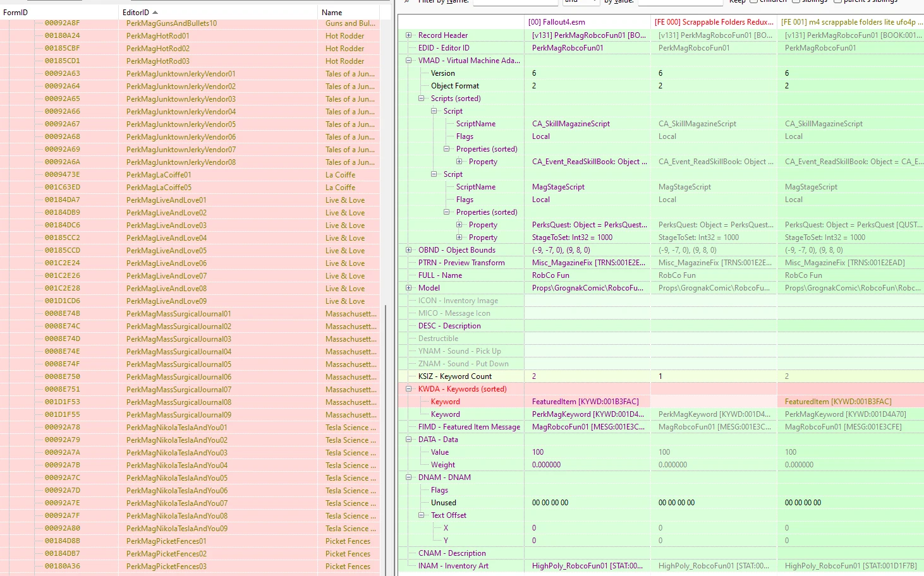
Task: Collapse the Scripts (sorted) node
Action: pyautogui.click(x=421, y=99)
